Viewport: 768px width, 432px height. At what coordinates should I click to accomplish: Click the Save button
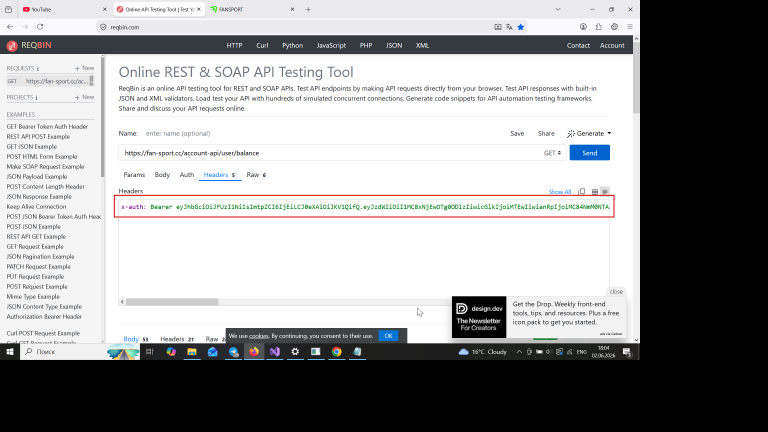(x=517, y=133)
